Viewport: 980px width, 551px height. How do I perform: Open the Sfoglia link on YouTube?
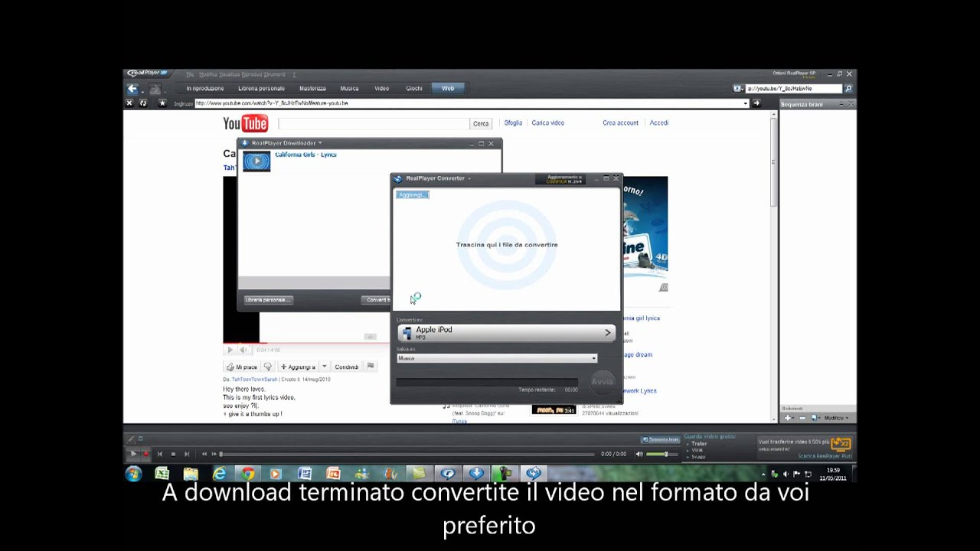click(x=513, y=122)
